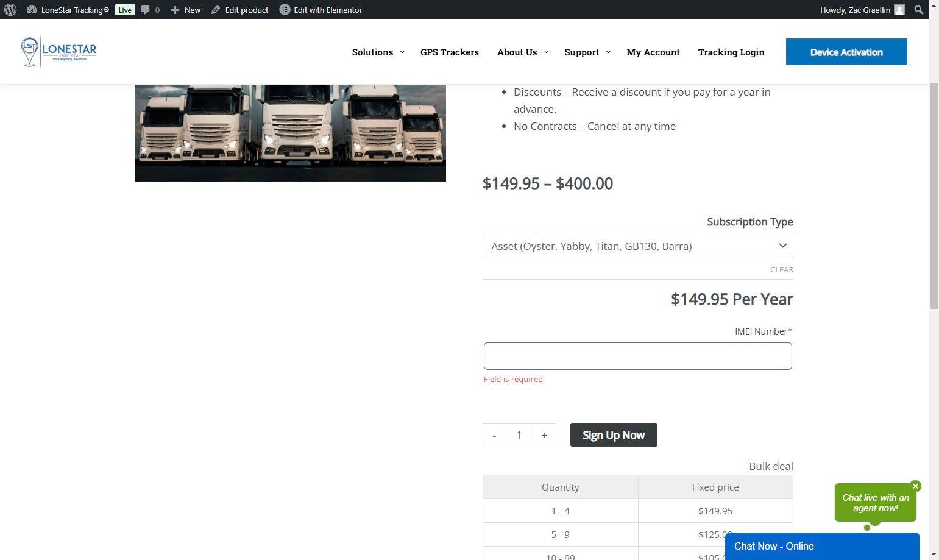Image resolution: width=939 pixels, height=560 pixels.
Task: Go home via the LoneStar Tracking logo
Action: (x=58, y=52)
